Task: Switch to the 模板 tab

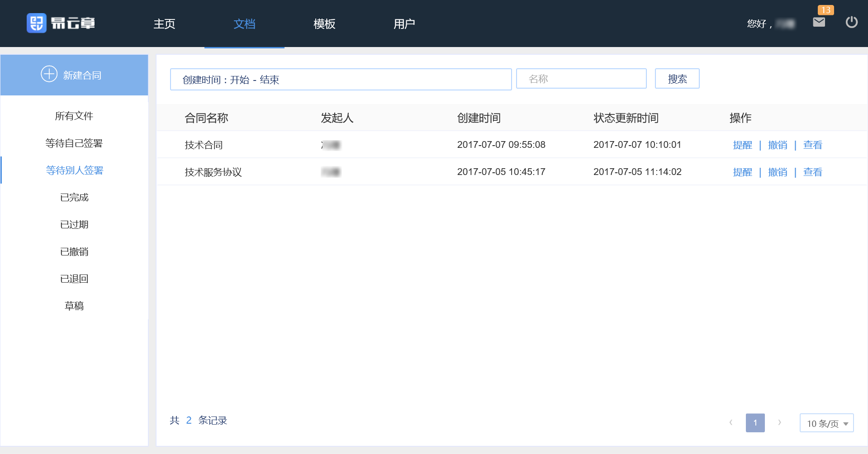Action: [x=324, y=24]
